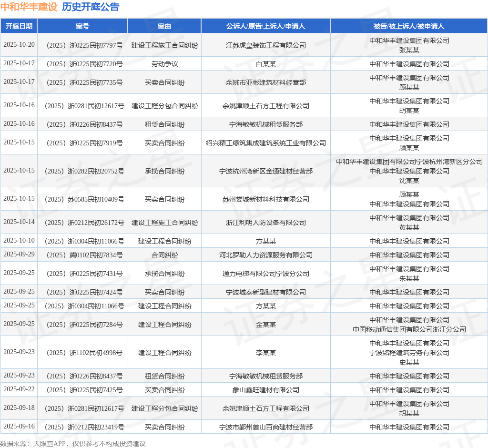This screenshot has height=448, width=488.
Task: Click defendant 史某某
Action: [409, 362]
